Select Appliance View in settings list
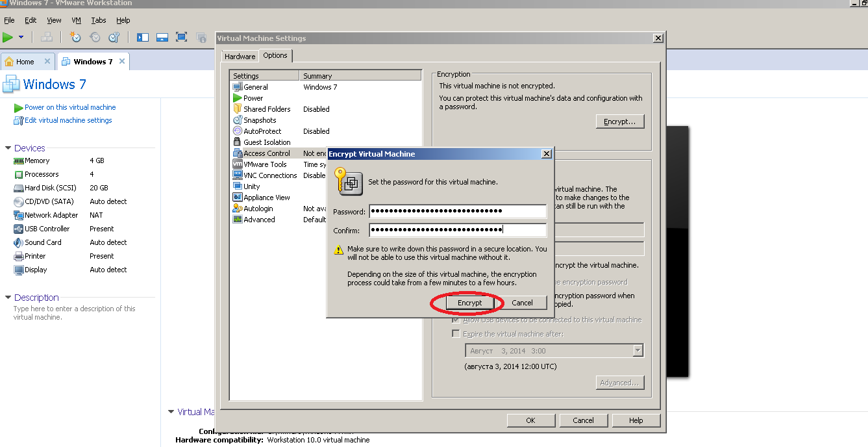The image size is (868, 447). pos(267,198)
